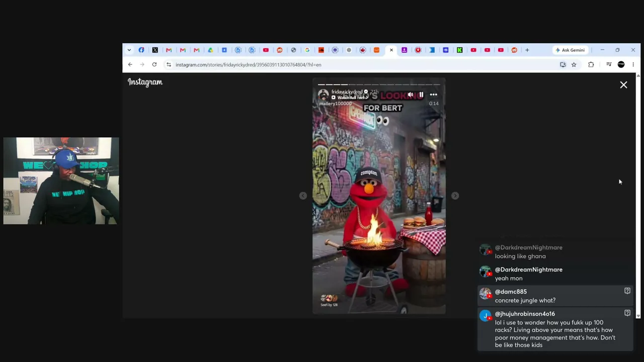Screen dimensions: 644x362
Task: Close the active Instagram tab
Action: tap(391, 50)
